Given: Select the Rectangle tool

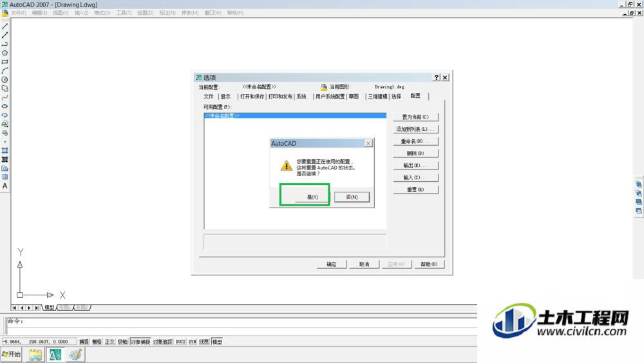Looking at the screenshot, I should [x=5, y=62].
